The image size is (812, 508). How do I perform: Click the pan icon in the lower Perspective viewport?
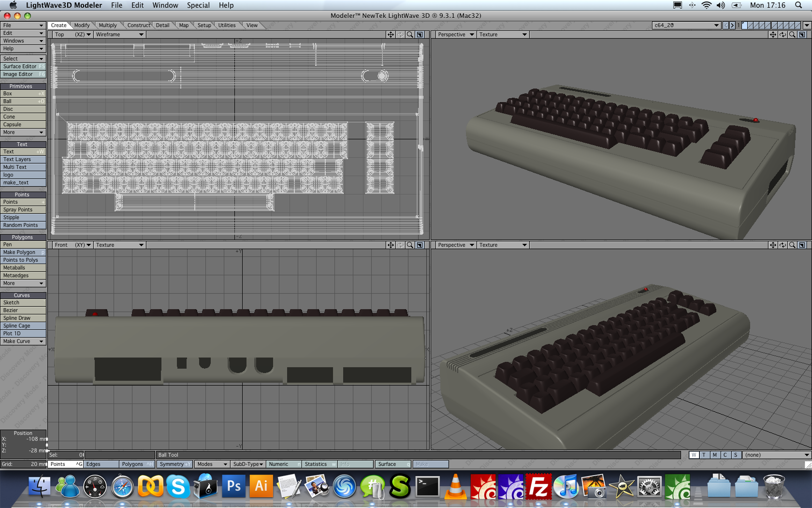pyautogui.click(x=773, y=245)
